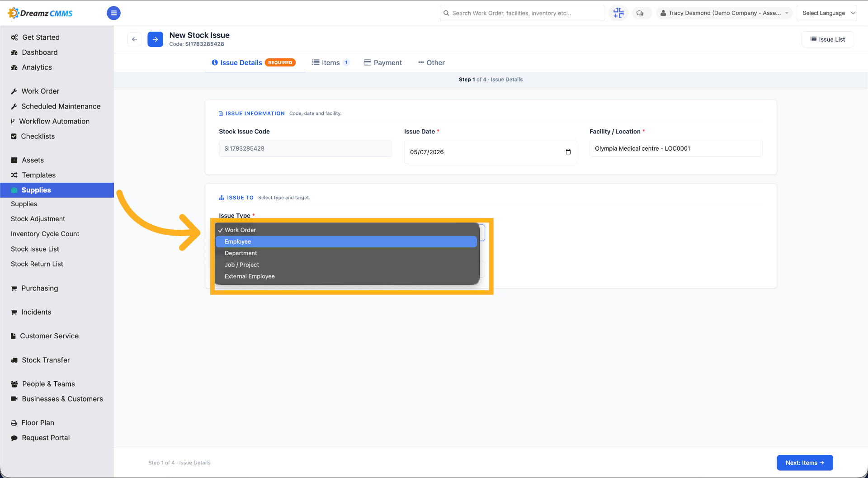Click the Purchasing cart icon
The image size is (868, 478).
pyautogui.click(x=14, y=289)
